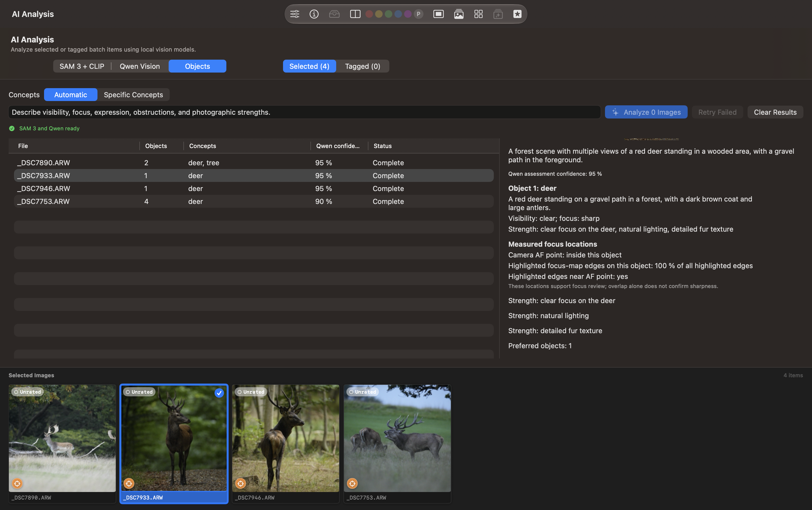Click the P pick label button
Image resolution: width=812 pixels, height=510 pixels.
click(418, 14)
